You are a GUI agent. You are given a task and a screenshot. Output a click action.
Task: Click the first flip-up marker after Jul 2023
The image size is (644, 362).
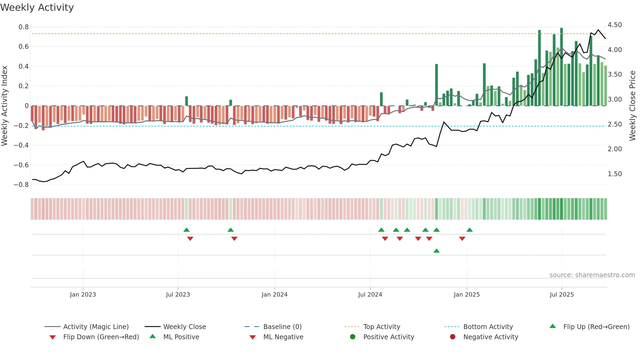(186, 230)
